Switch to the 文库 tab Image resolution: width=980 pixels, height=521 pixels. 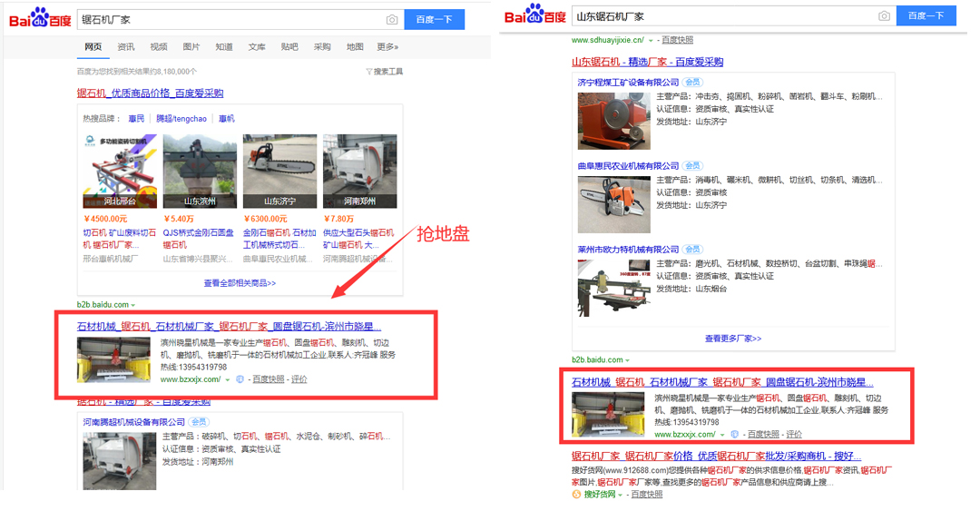click(x=257, y=47)
